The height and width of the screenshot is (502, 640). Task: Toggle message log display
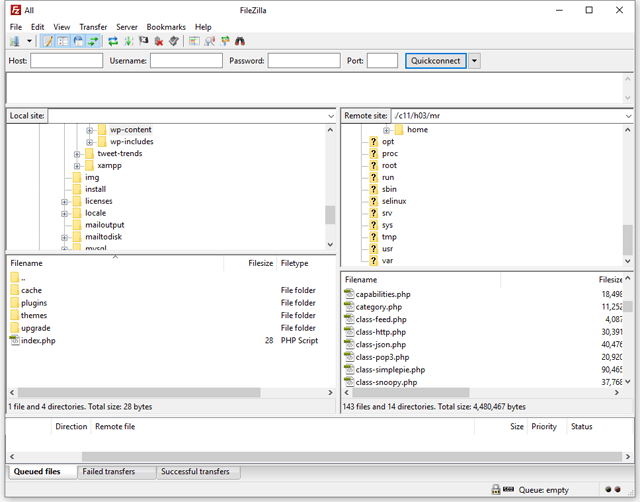tap(48, 41)
